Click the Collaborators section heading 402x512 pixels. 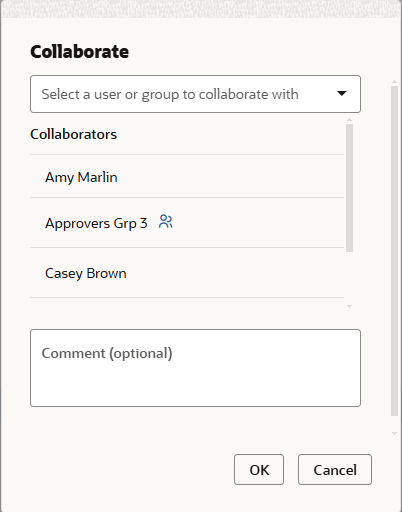[x=74, y=134]
